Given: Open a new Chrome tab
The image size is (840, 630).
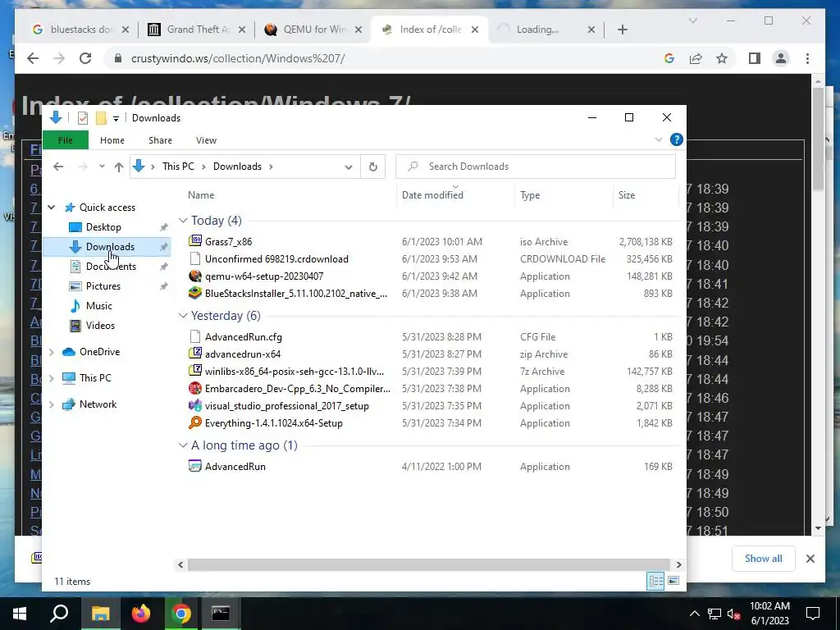Looking at the screenshot, I should pyautogui.click(x=622, y=30).
